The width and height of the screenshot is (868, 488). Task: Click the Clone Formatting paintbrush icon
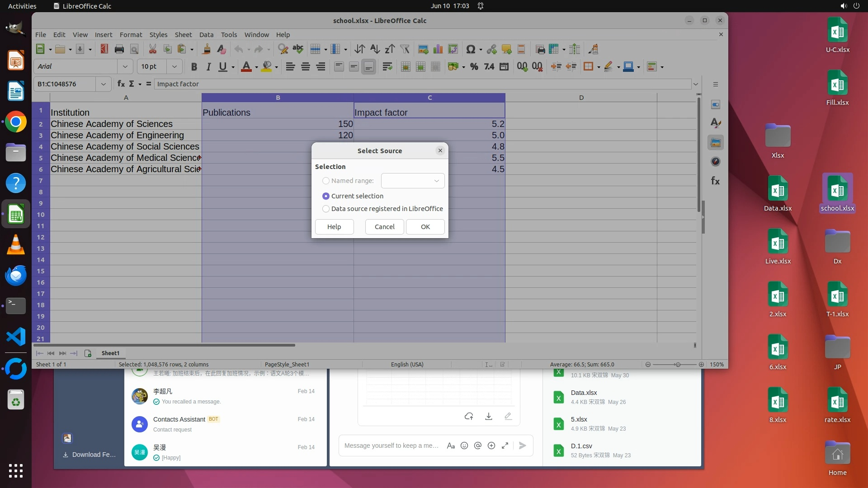pyautogui.click(x=207, y=49)
